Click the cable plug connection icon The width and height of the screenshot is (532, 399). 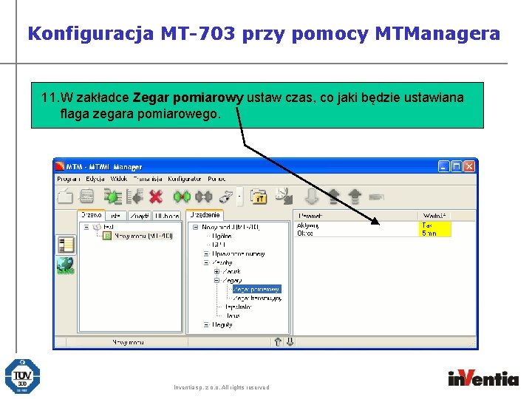point(226,197)
